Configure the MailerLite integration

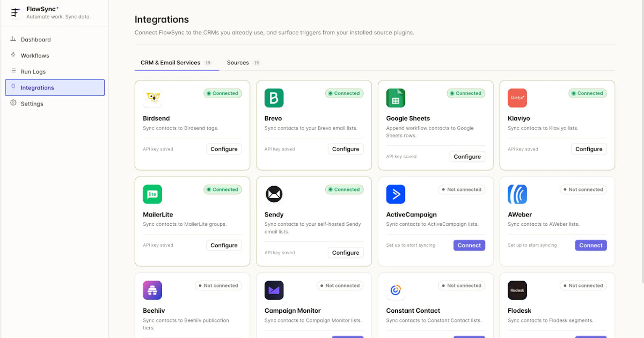click(224, 245)
